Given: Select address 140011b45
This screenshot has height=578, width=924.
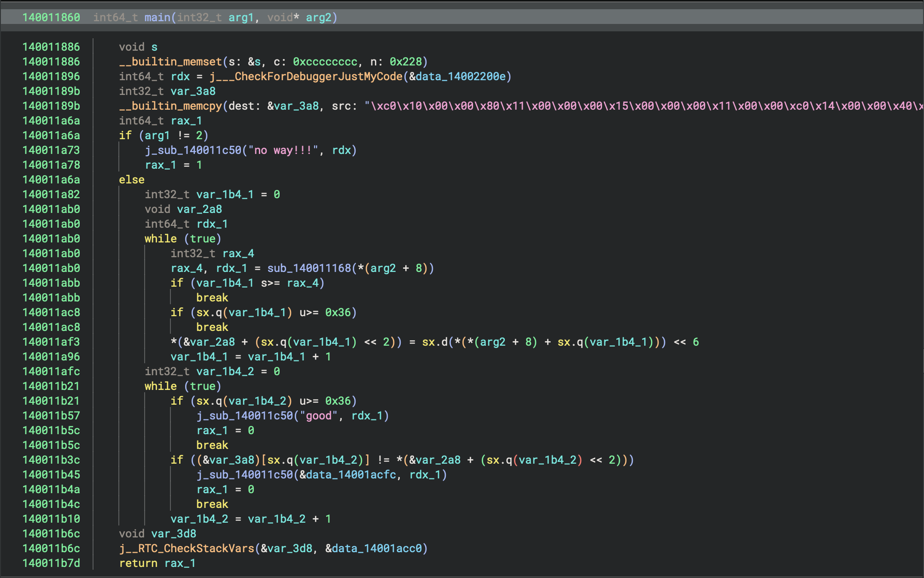Looking at the screenshot, I should (51, 475).
